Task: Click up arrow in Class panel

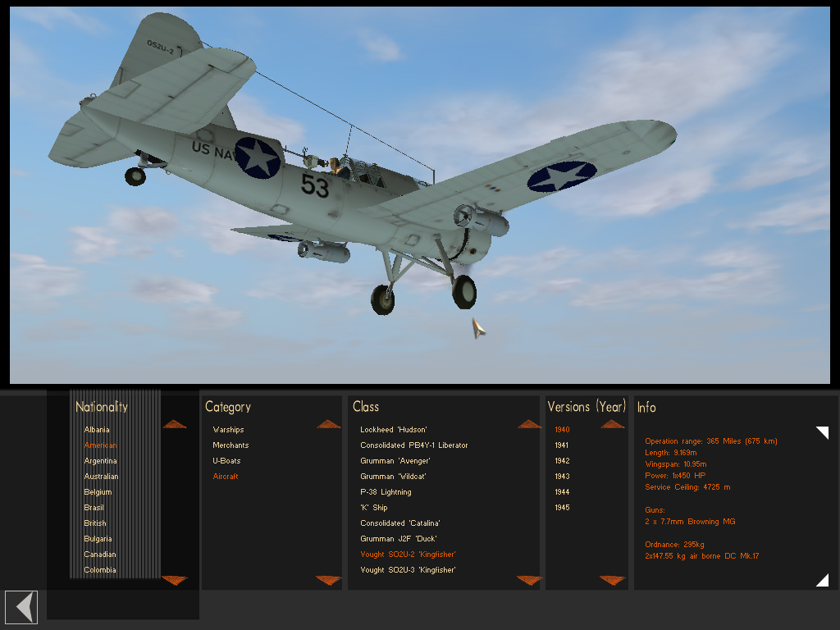Action: [x=529, y=424]
